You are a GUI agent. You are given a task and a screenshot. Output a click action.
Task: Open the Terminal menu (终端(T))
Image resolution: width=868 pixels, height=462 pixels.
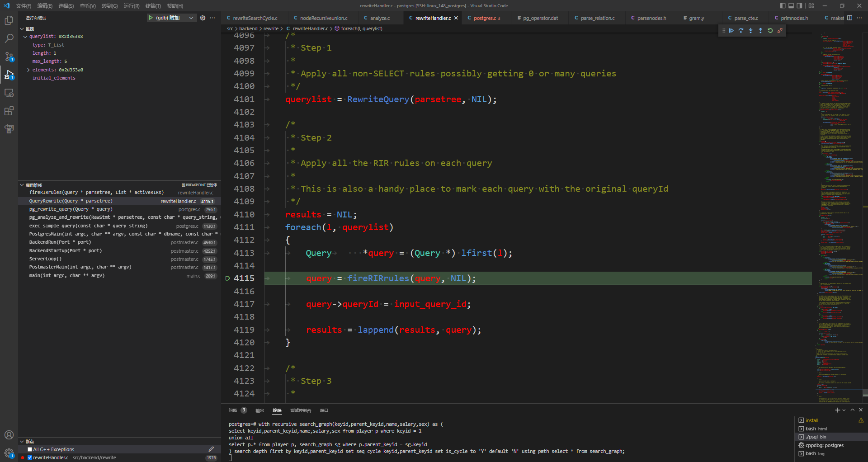[153, 6]
